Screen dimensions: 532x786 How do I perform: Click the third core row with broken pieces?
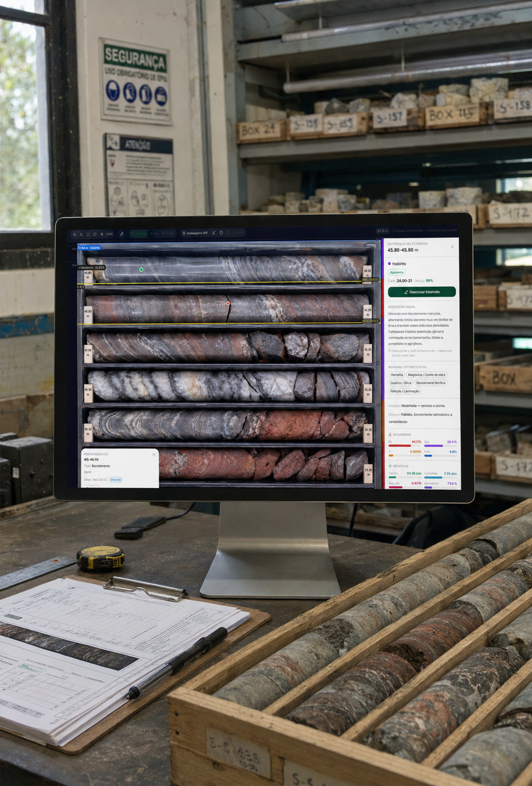(x=228, y=347)
